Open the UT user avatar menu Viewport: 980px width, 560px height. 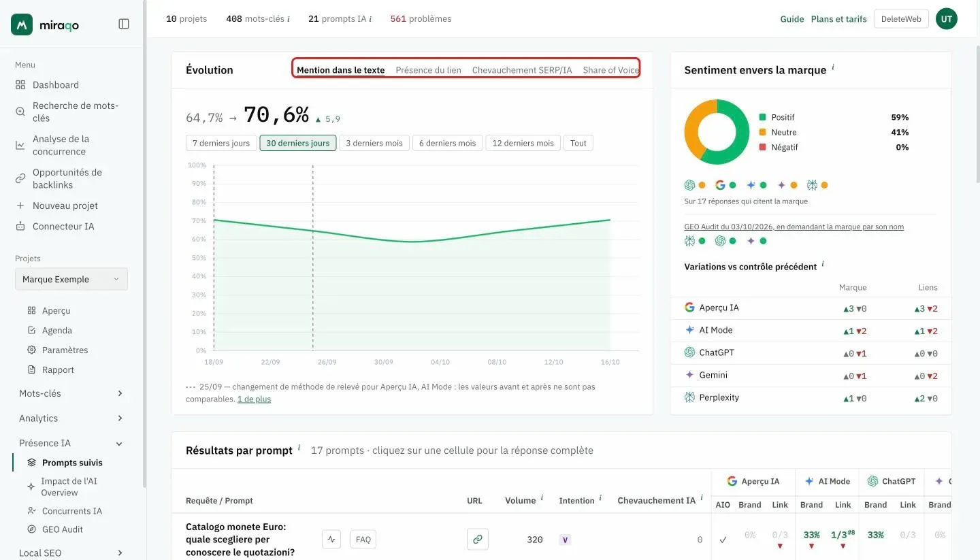(x=947, y=19)
